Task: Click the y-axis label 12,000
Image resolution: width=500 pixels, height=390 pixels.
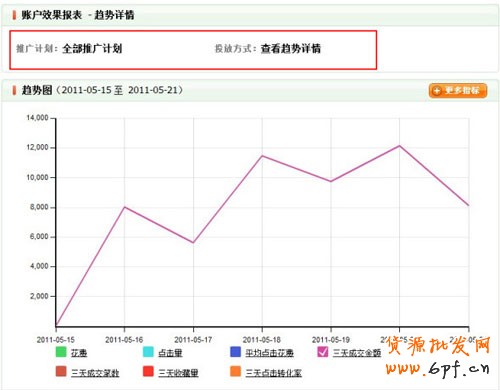Action: 37,147
